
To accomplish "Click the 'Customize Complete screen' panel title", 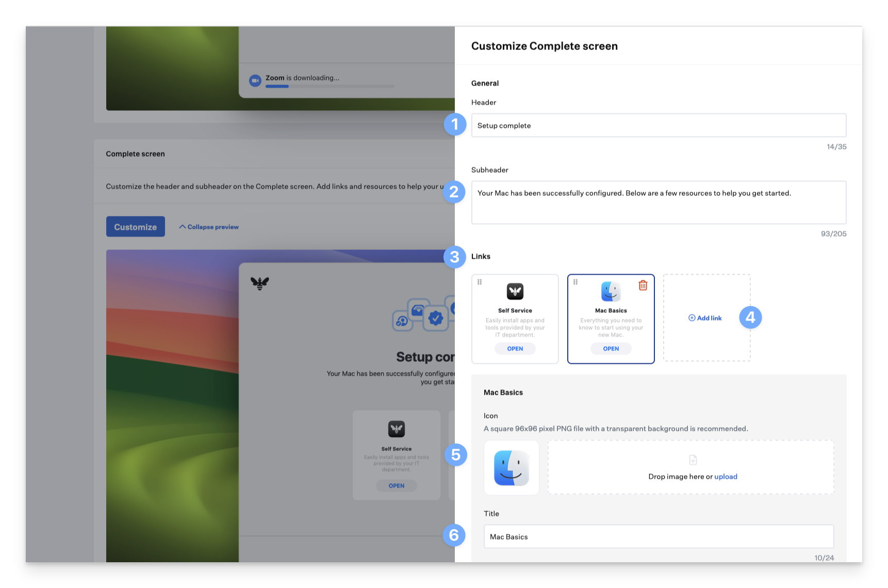I will [545, 46].
